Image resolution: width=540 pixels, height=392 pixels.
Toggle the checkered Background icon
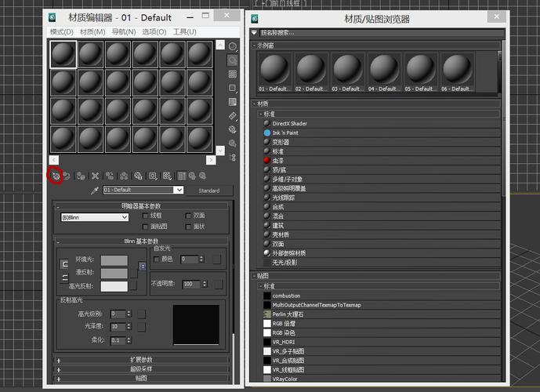tap(233, 74)
